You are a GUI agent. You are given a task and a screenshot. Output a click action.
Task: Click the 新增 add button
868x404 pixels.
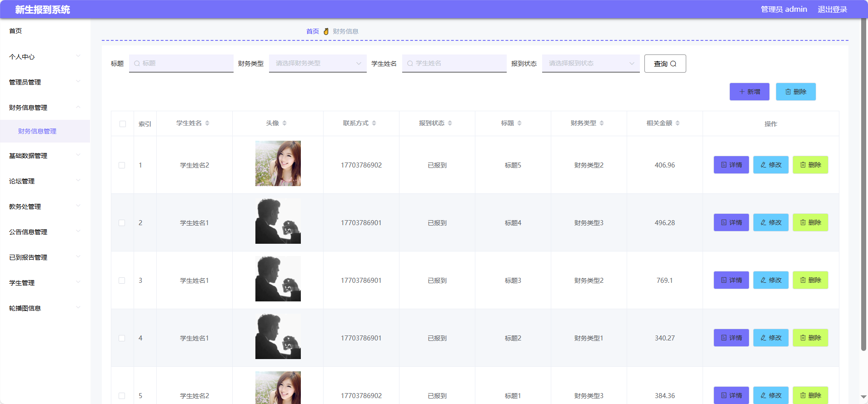749,92
